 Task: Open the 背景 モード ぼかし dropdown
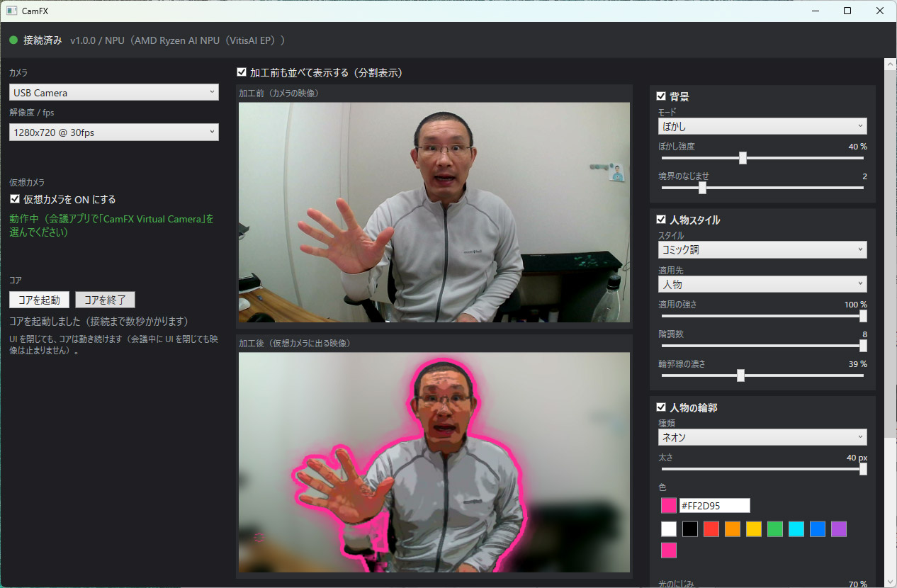[762, 127]
